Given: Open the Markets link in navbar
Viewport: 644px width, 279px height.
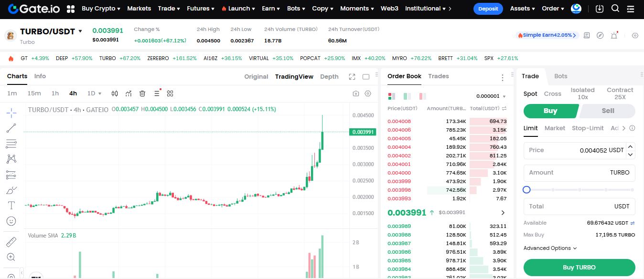Looking at the screenshot, I should [139, 9].
